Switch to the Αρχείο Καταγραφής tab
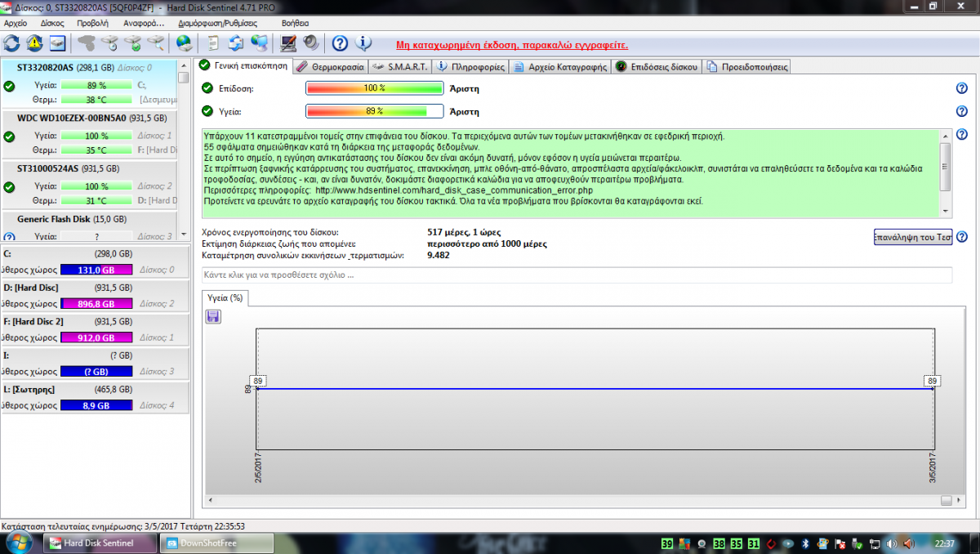Screen dimensions: 980x554 561,67
